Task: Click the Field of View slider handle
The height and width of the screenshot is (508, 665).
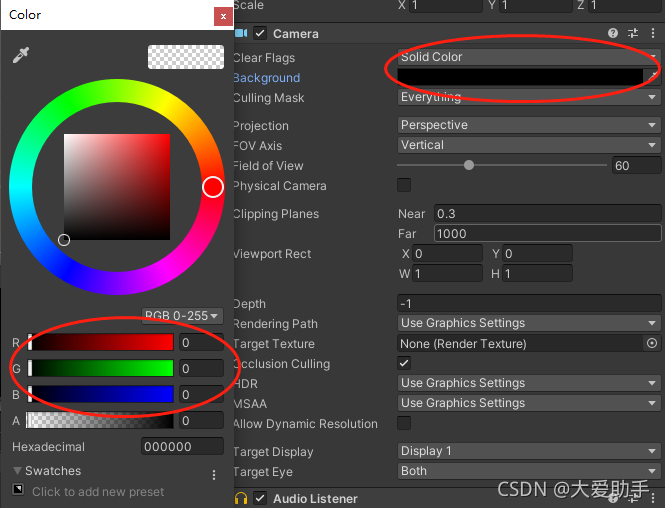Action: tap(469, 165)
